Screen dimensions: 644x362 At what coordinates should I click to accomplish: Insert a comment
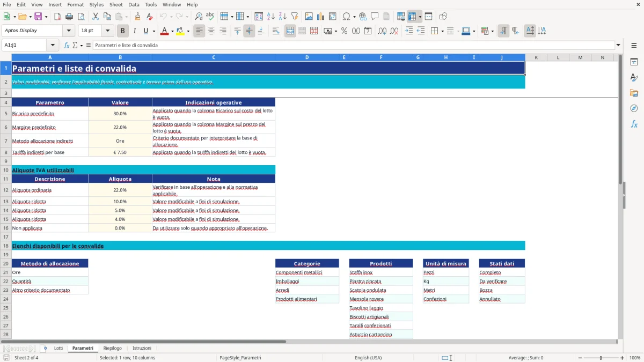[375, 17]
